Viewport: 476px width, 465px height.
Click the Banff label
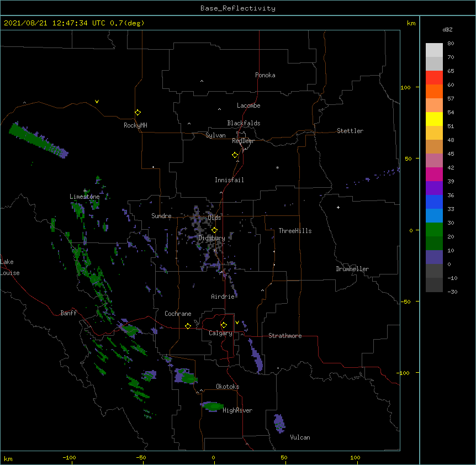tap(68, 313)
